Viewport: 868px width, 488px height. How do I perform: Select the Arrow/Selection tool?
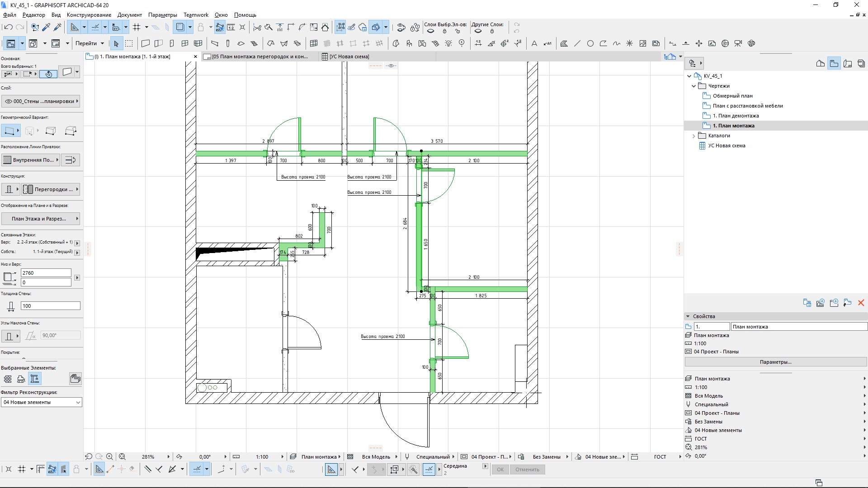click(116, 43)
